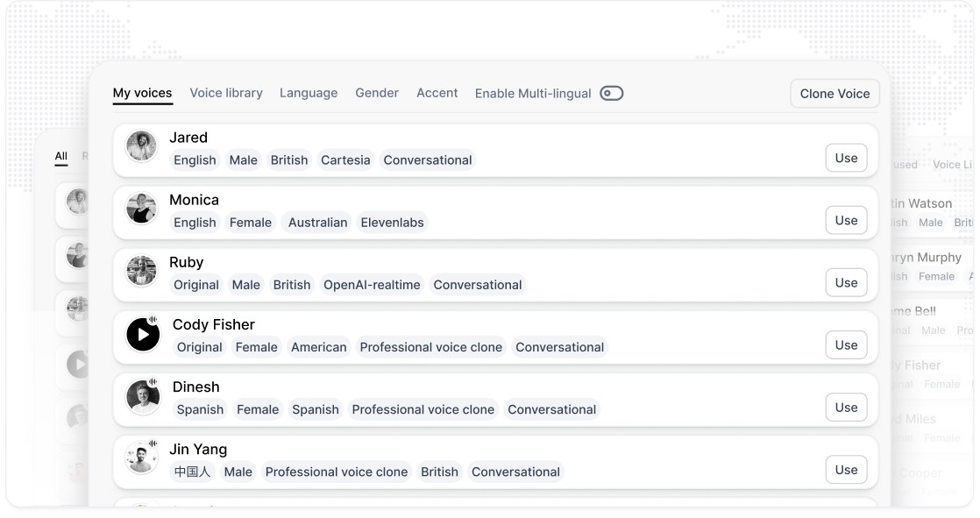
Task: Click Monica's avatar picture
Action: click(141, 208)
